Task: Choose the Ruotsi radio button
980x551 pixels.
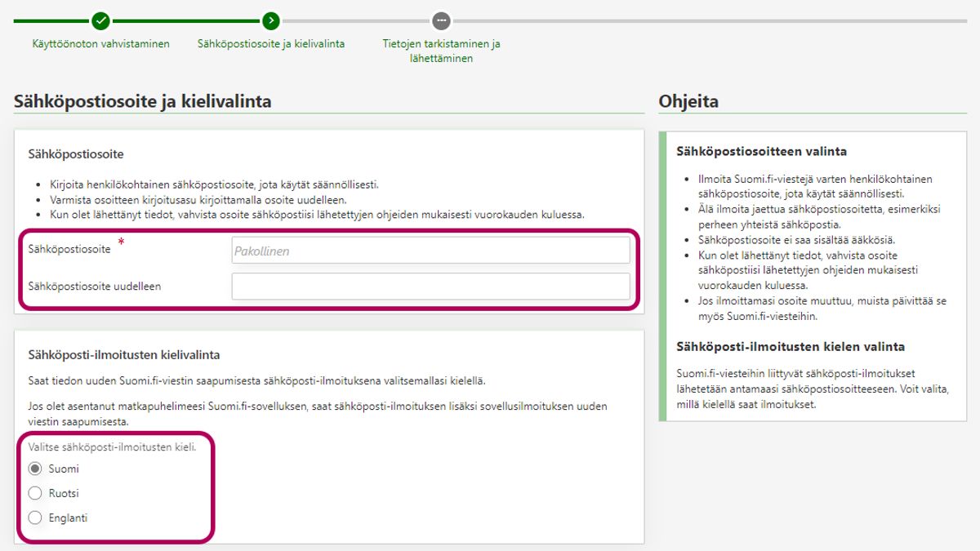Action: tap(35, 493)
